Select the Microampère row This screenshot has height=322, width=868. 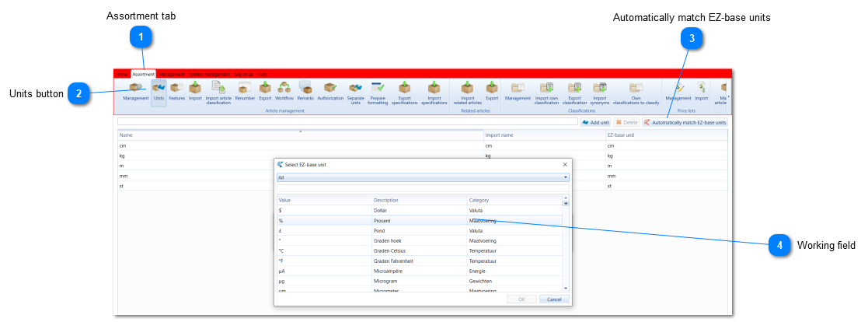click(420, 271)
